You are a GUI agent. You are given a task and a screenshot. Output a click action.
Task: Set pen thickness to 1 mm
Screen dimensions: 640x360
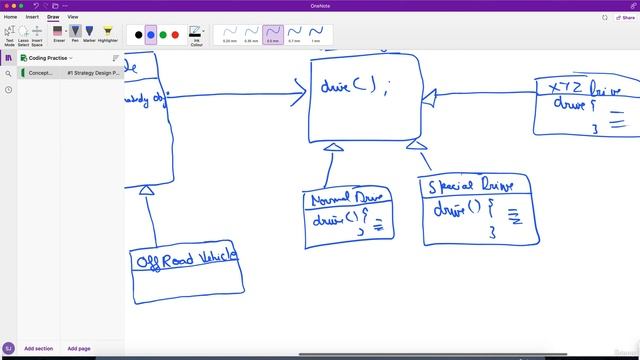(316, 35)
